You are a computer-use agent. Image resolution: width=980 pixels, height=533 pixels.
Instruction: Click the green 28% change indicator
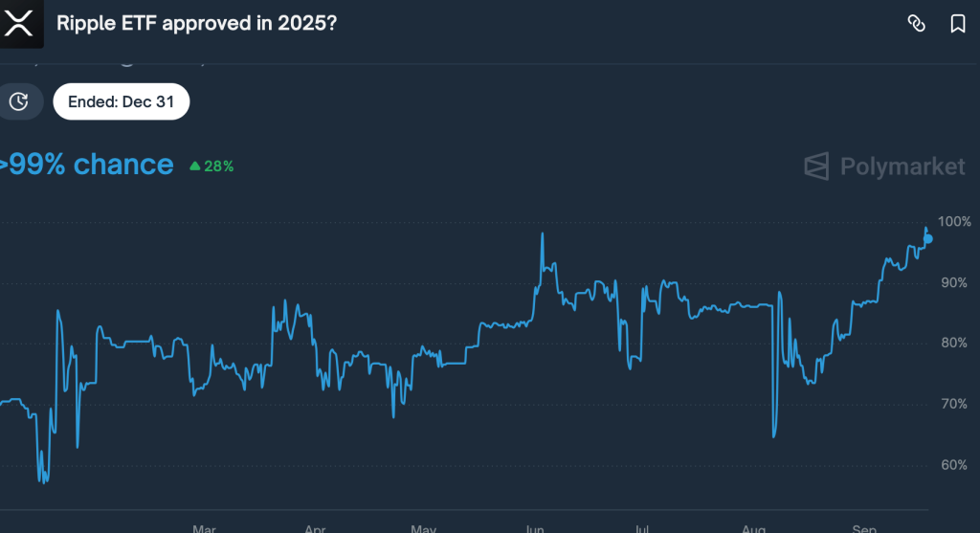click(x=212, y=166)
